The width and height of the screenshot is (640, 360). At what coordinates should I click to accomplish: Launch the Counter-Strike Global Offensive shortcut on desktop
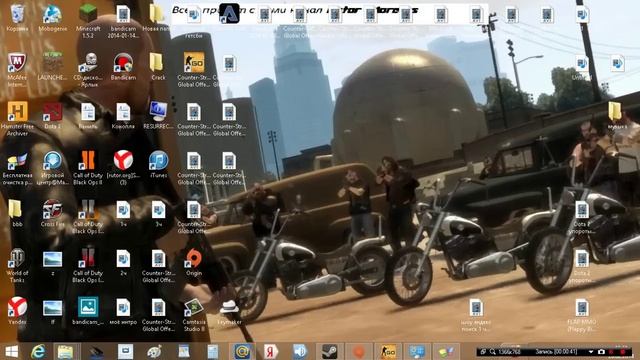[193, 69]
